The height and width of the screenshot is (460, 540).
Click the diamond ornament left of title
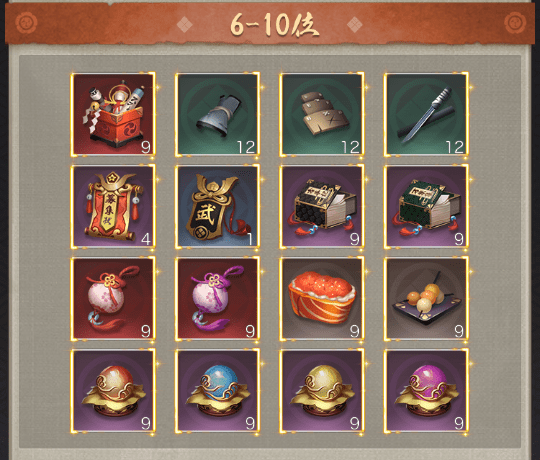185,25
